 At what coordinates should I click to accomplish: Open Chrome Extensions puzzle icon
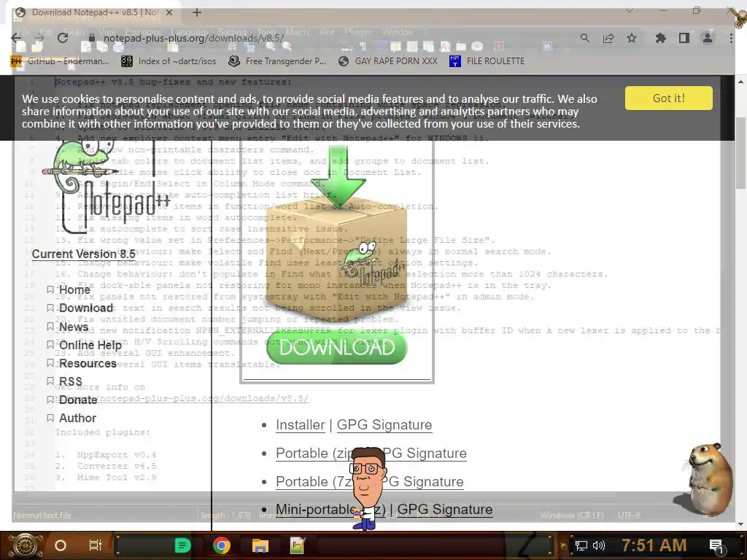point(660,38)
